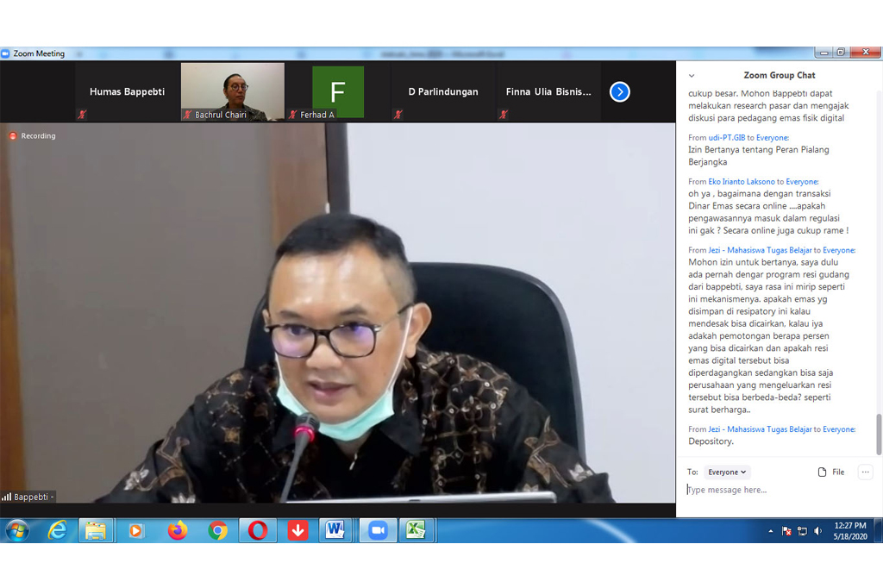Select the D Parlindungan participant tile
883x588 pixels.
(x=443, y=91)
